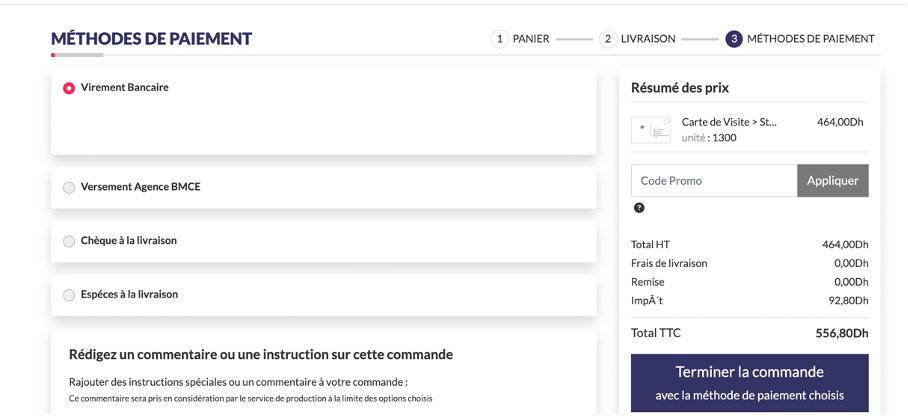Click the step 2 circle icon
Viewport: 908px width, 416px height.
point(607,39)
